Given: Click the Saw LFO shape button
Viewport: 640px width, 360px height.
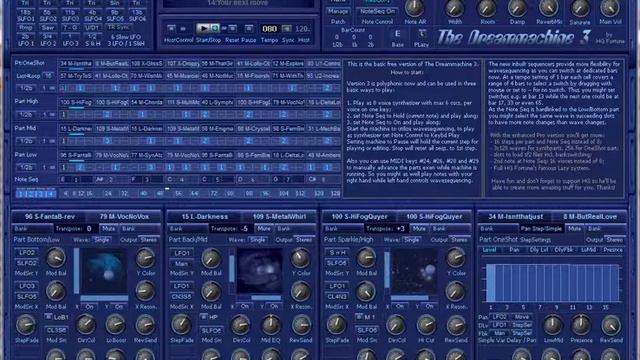Looking at the screenshot, I should [x=48, y=28].
